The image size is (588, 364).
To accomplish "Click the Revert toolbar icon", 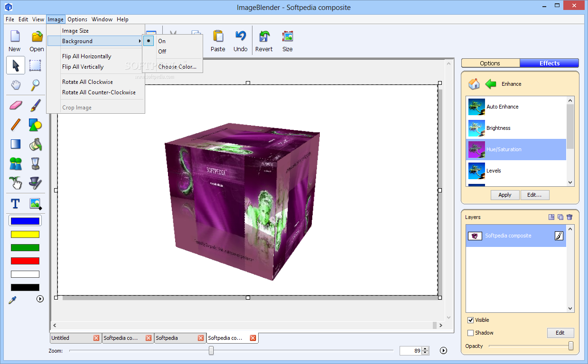I will tap(264, 37).
